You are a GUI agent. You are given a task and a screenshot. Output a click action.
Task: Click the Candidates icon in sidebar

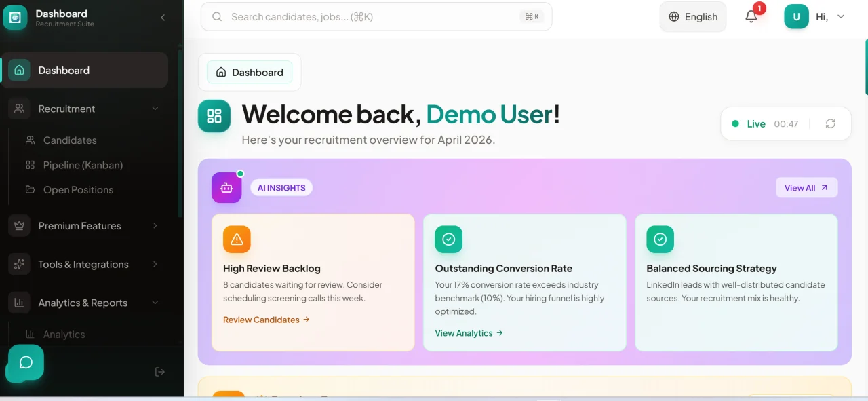pos(31,140)
